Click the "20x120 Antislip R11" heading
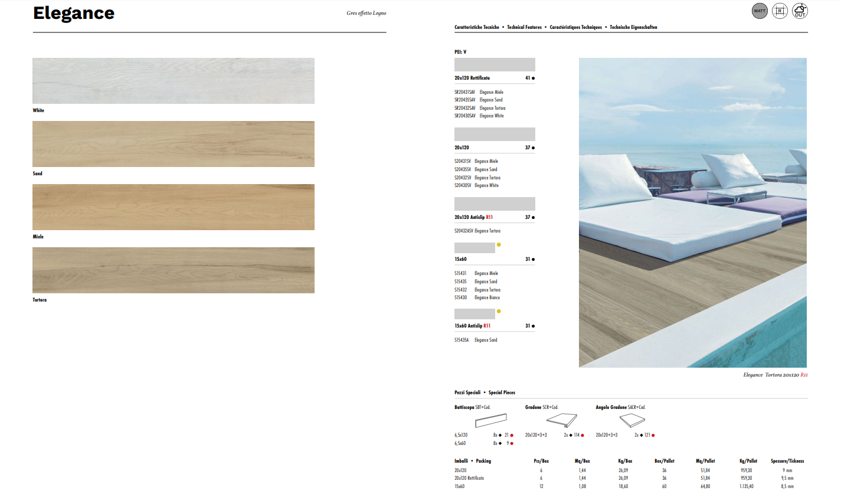The image size is (841, 504). click(x=473, y=217)
